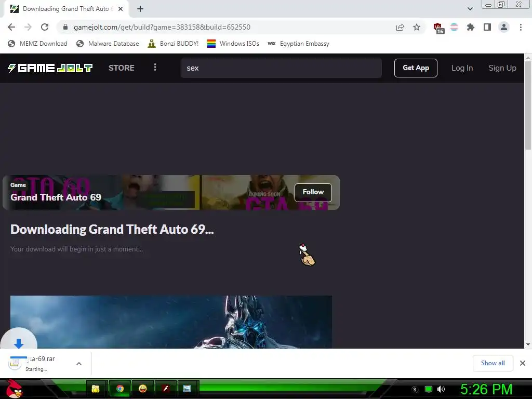Click the browser forward arrow
The height and width of the screenshot is (399, 532).
pyautogui.click(x=28, y=27)
